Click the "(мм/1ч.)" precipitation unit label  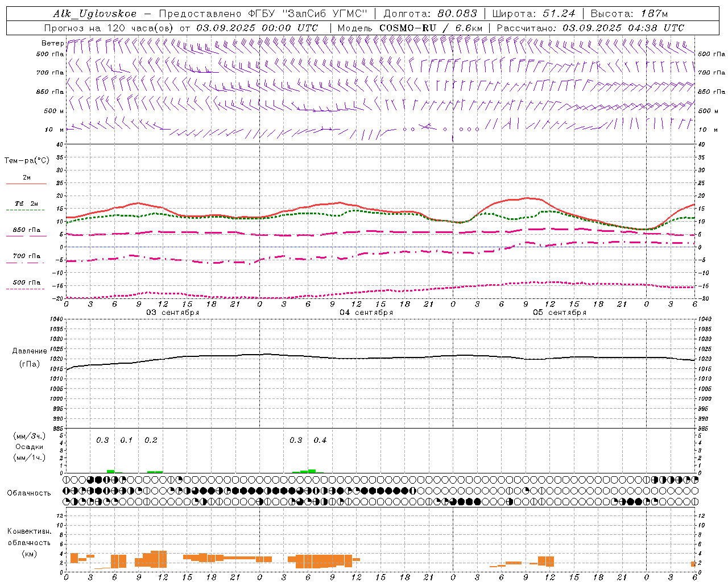(30, 458)
